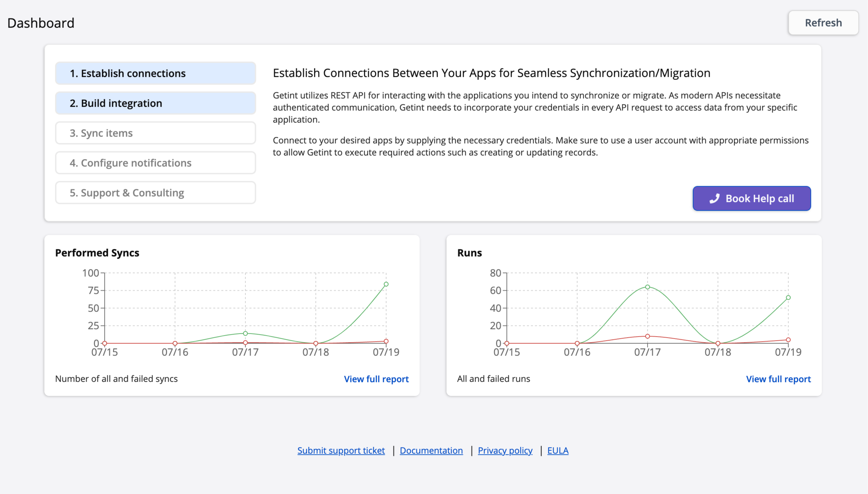
Task: Open step 4. Configure notifications
Action: click(155, 163)
